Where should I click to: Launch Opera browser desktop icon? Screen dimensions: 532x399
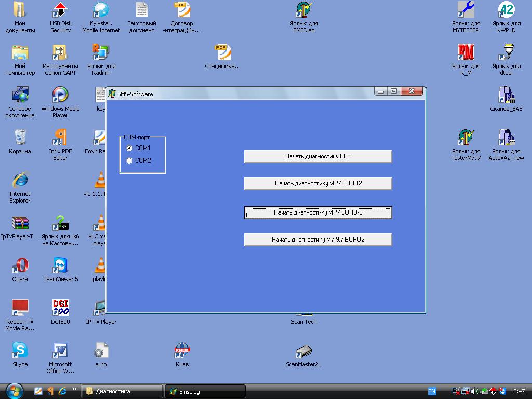[20, 270]
